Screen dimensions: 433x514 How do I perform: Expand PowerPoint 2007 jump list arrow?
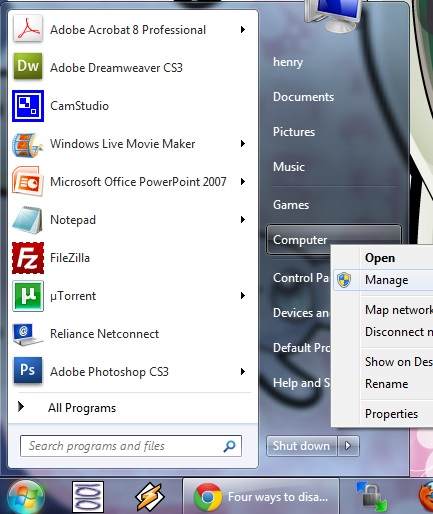(x=243, y=182)
